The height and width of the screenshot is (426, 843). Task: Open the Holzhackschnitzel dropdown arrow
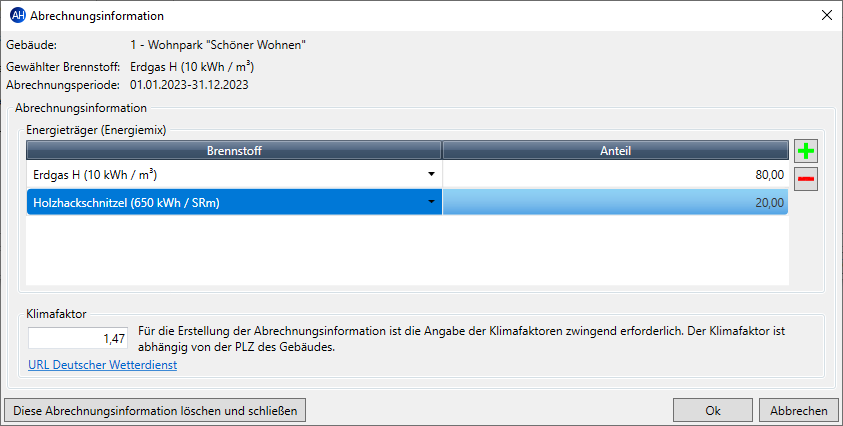click(x=431, y=202)
